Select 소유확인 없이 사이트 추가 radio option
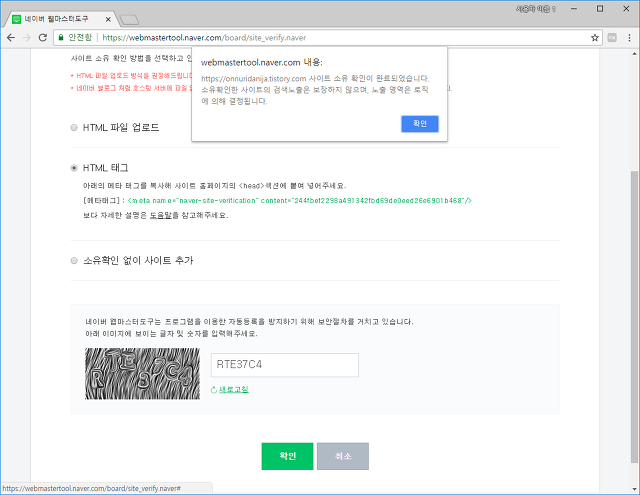The height and width of the screenshot is (495, 640). click(x=74, y=260)
